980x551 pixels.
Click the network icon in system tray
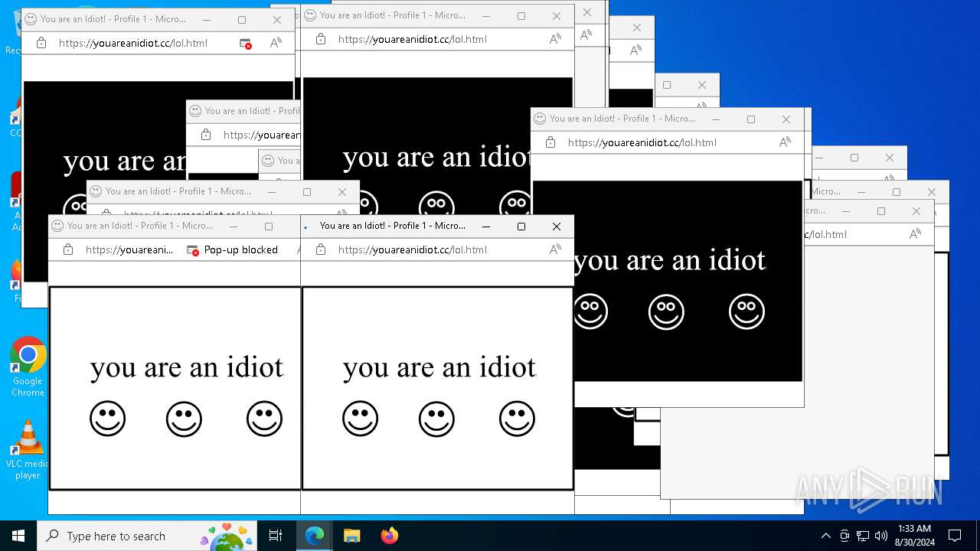[x=863, y=536]
